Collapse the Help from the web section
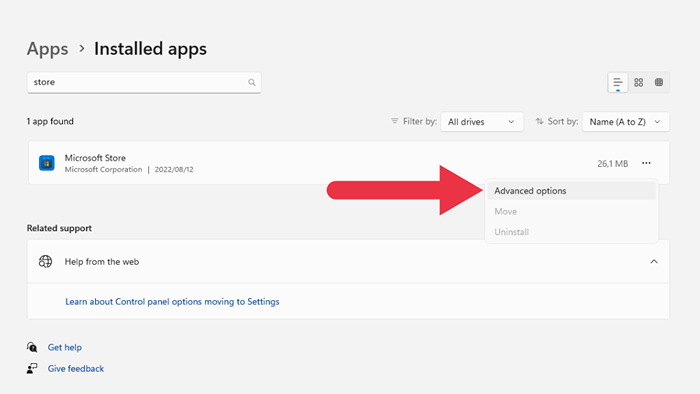This screenshot has height=394, width=700. (654, 261)
